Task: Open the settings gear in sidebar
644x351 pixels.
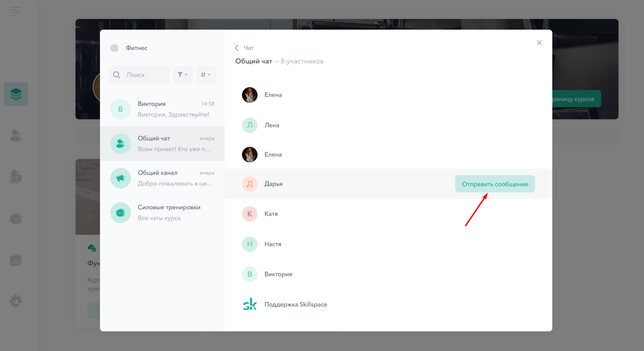Action: coord(16,301)
